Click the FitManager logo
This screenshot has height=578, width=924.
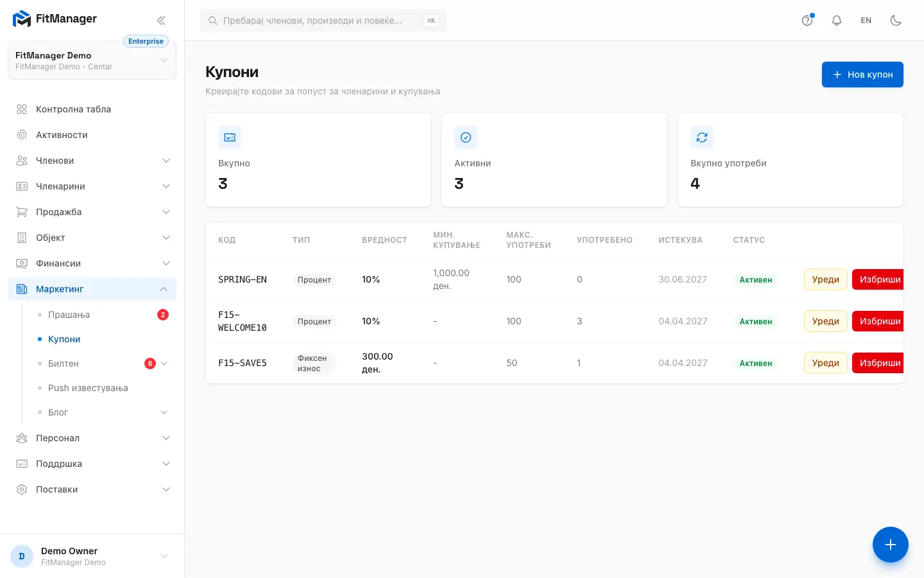tap(55, 19)
